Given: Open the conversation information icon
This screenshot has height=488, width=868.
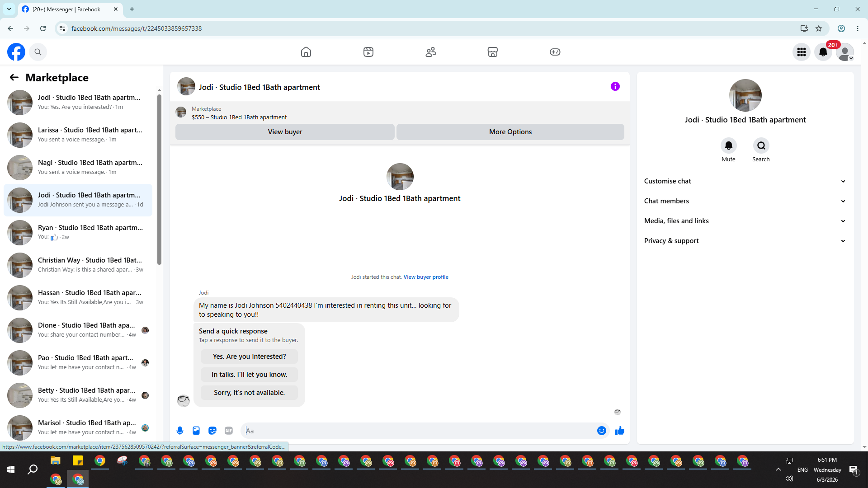Looking at the screenshot, I should point(615,86).
